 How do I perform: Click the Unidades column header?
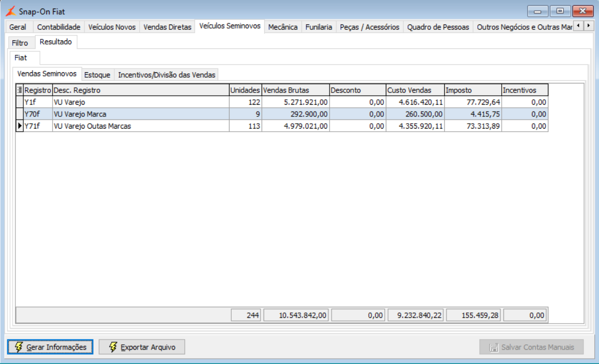click(245, 90)
